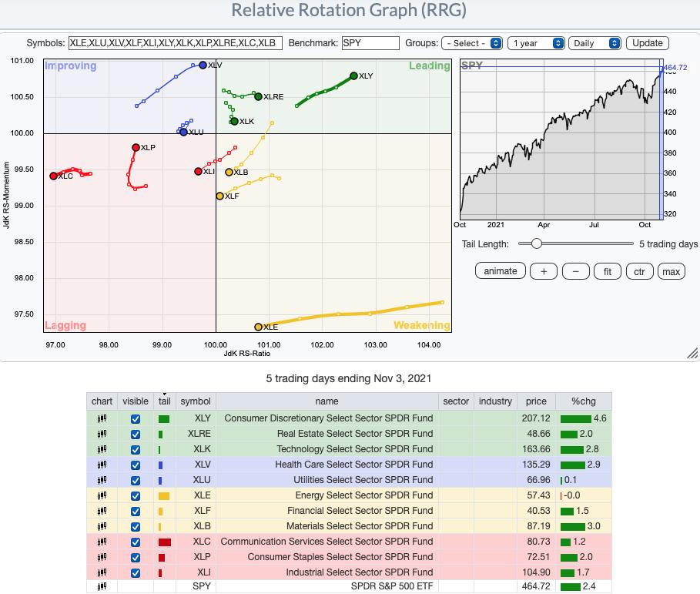Viewport: 700px width, 594px height.
Task: Click the XLF point on the RRG plot
Action: pos(219,196)
